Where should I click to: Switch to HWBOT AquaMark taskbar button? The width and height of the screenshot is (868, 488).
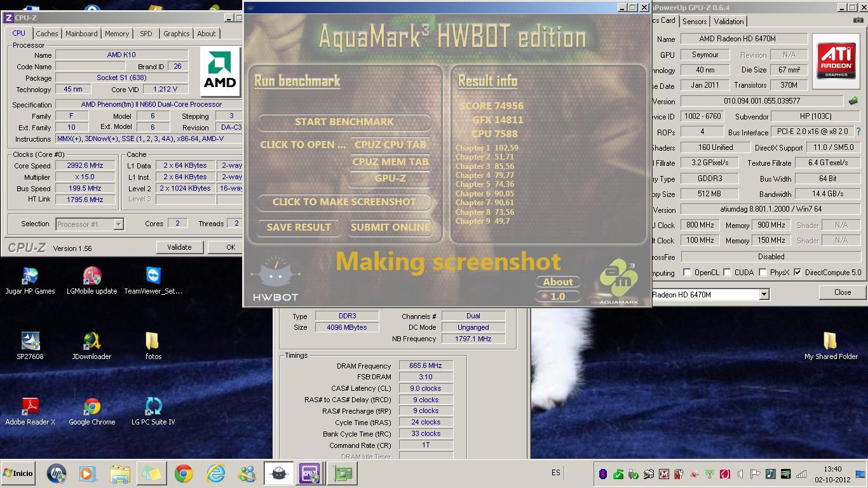point(278,473)
